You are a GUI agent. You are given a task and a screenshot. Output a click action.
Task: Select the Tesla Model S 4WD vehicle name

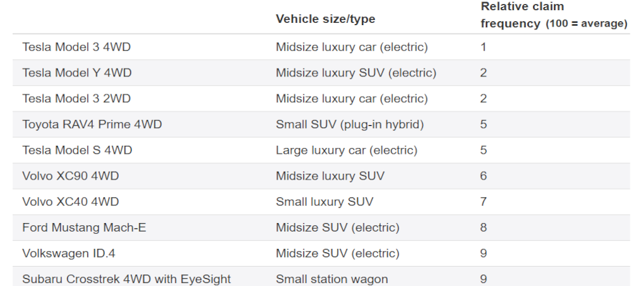click(x=77, y=150)
